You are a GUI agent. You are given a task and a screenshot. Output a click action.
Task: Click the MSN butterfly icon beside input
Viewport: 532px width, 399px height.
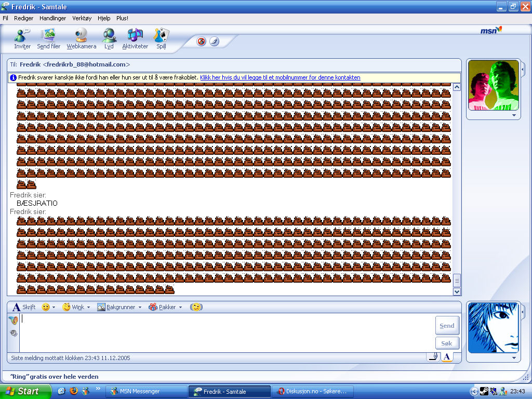pyautogui.click(x=13, y=320)
